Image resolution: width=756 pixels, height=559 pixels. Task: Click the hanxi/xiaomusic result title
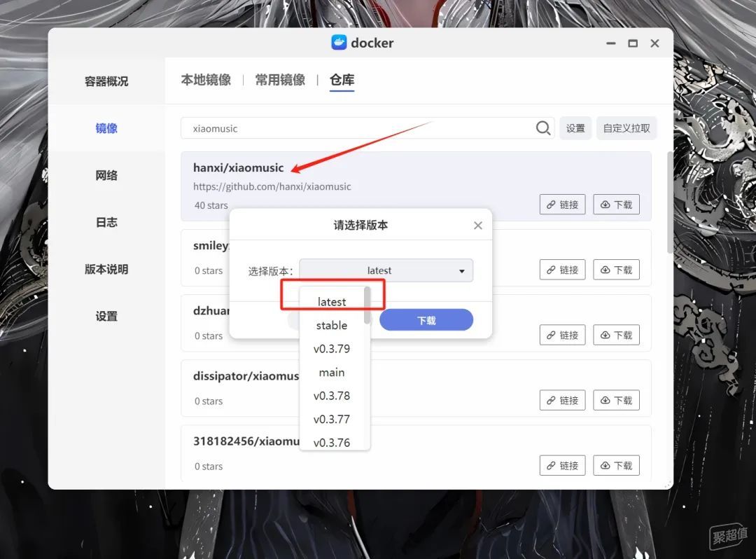pyautogui.click(x=238, y=168)
